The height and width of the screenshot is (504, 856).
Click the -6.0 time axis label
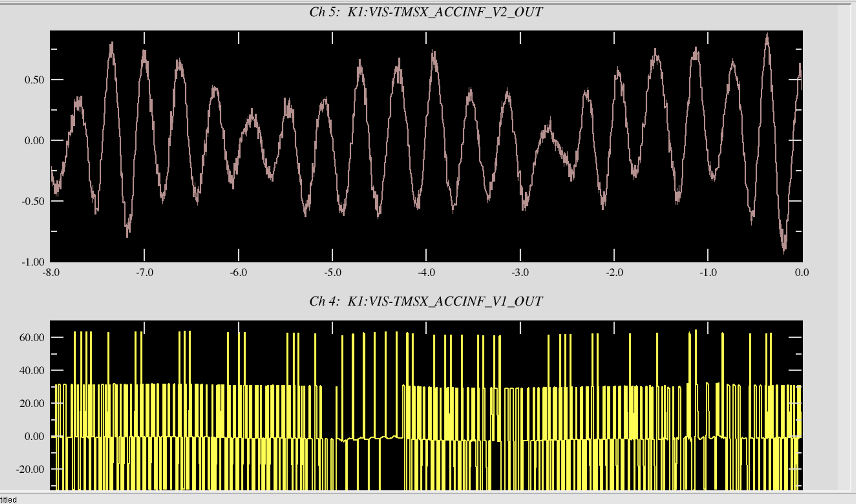[239, 272]
